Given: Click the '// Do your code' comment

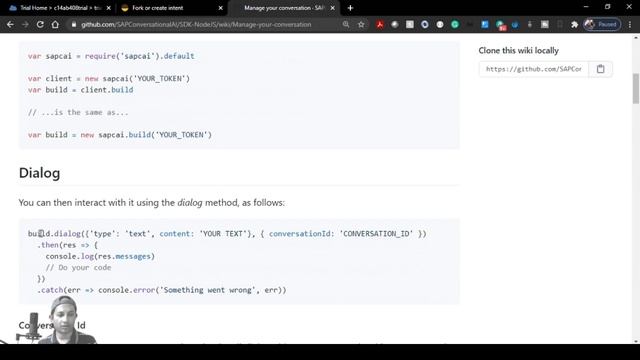Looking at the screenshot, I should [78, 268].
